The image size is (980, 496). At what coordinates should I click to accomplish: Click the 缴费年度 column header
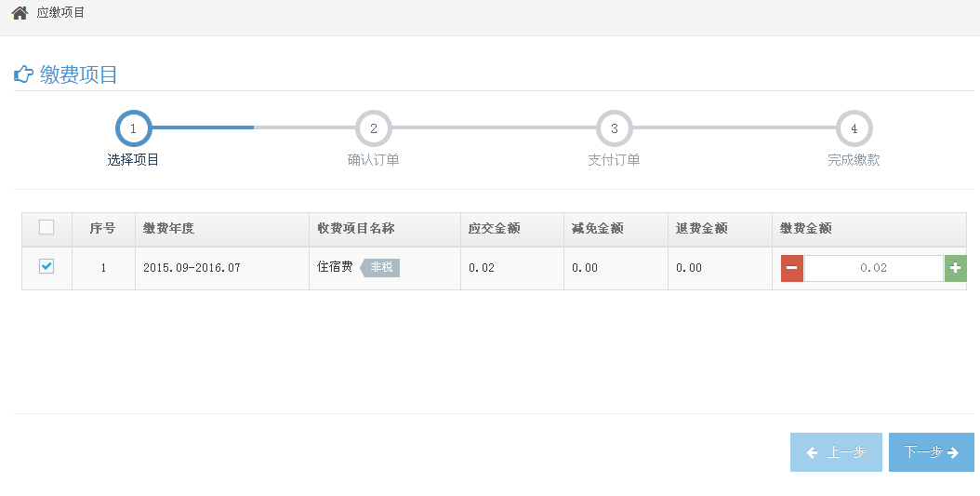coord(168,228)
